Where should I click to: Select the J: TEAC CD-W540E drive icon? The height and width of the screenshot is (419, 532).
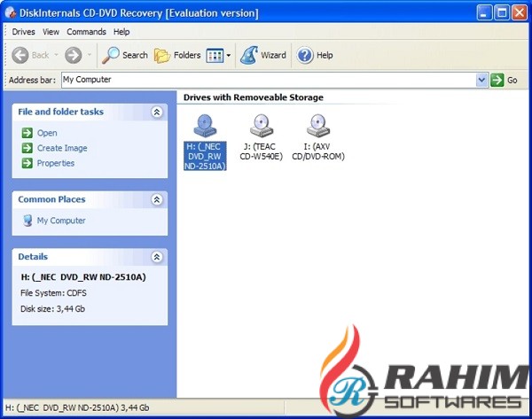pyautogui.click(x=262, y=126)
